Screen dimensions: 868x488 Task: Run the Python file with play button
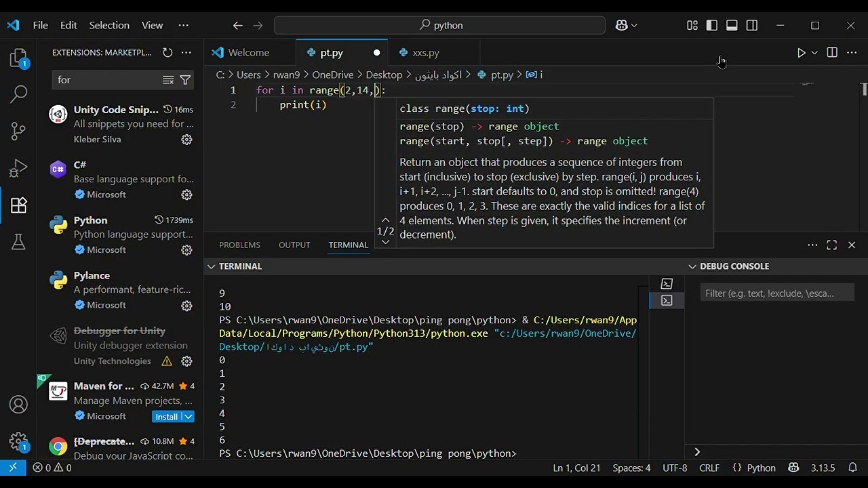(801, 53)
